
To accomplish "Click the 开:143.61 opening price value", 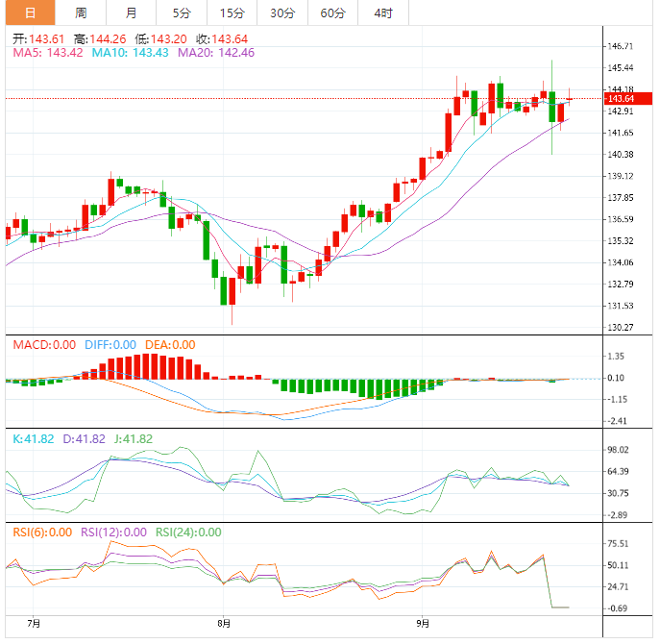I will [x=38, y=39].
